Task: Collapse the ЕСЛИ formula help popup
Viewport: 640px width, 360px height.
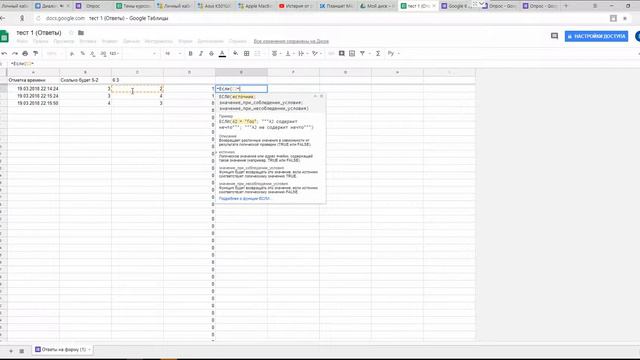Action: (x=315, y=96)
